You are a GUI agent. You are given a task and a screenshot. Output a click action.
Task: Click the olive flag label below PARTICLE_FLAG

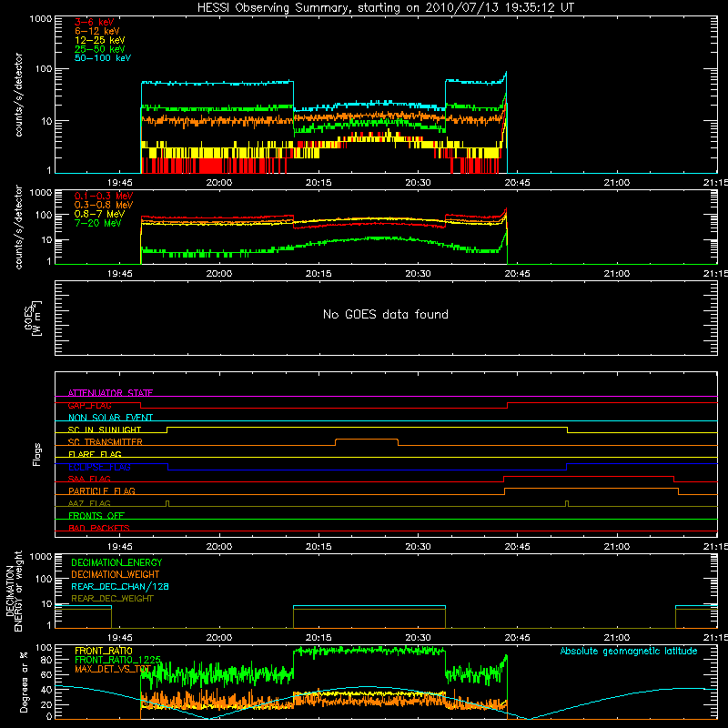(89, 503)
